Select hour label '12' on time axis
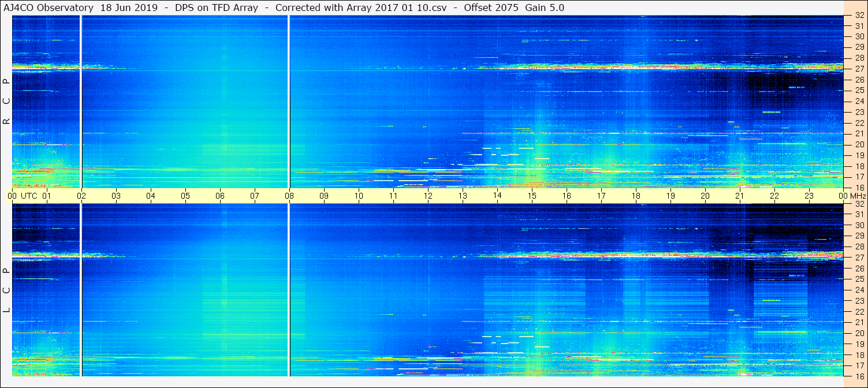This screenshot has width=868, height=388. tap(428, 196)
